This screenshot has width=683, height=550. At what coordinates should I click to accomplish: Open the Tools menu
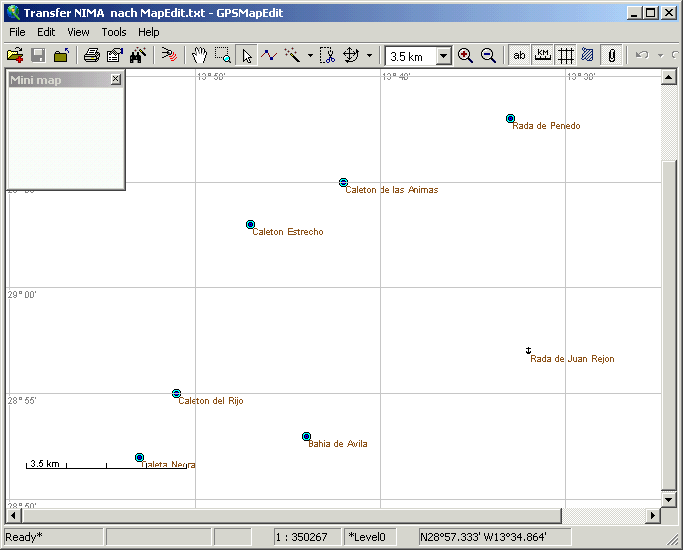(113, 32)
